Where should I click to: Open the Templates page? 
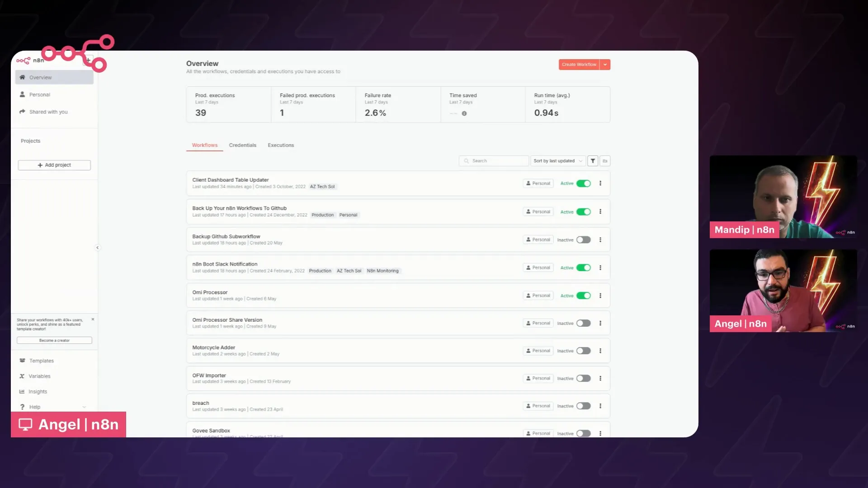(x=42, y=361)
